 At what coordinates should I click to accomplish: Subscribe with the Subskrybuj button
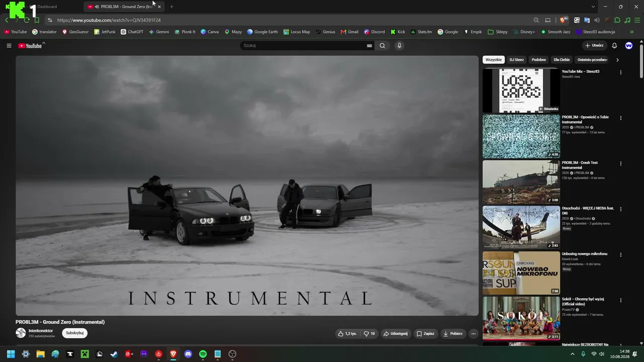click(75, 333)
